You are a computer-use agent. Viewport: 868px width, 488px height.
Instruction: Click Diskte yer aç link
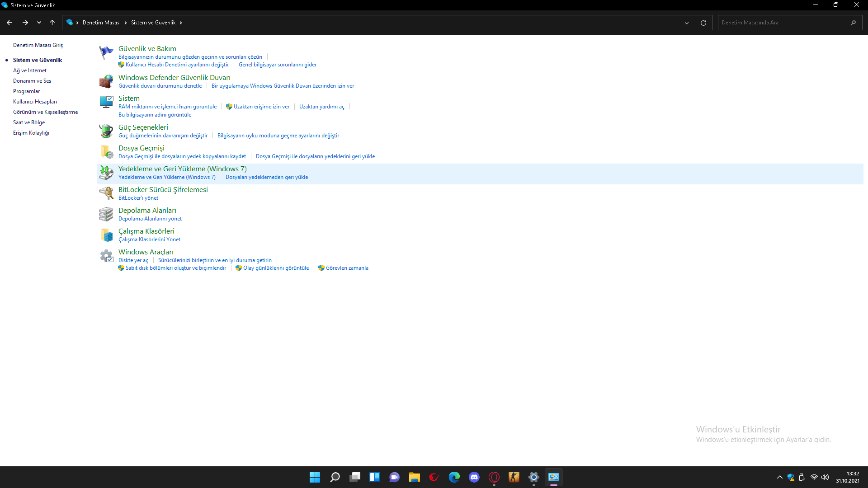(x=133, y=260)
